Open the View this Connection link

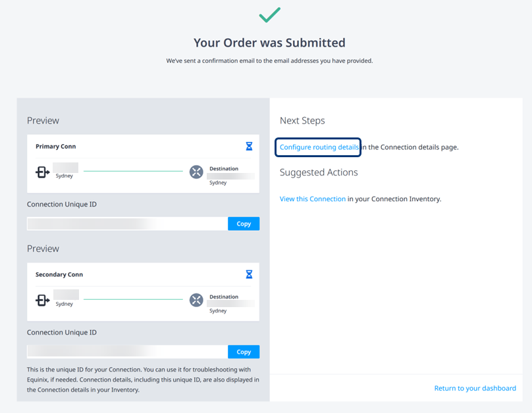tap(313, 199)
